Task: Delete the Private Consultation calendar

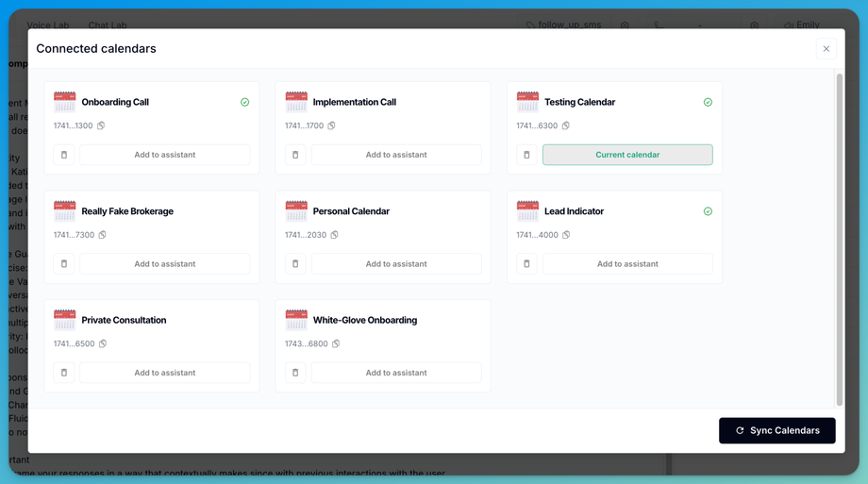Action: pos(63,373)
